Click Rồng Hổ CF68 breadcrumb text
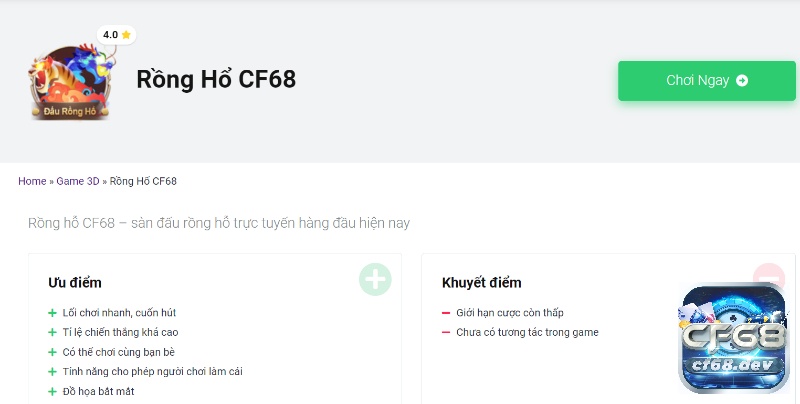 coord(143,181)
